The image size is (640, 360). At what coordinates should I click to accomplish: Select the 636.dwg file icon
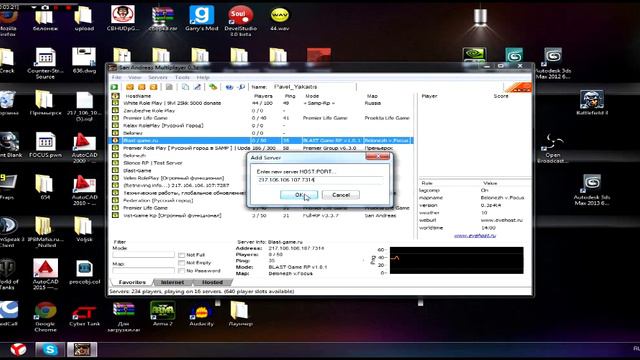click(84, 60)
